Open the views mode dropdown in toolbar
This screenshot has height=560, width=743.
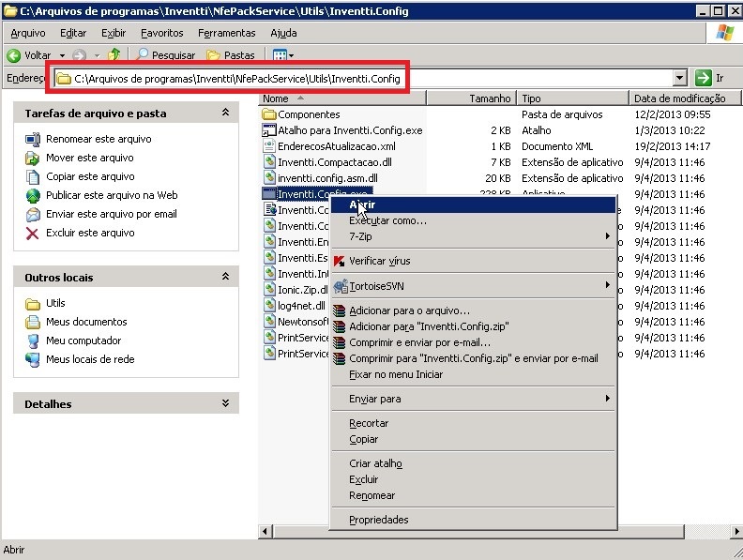click(x=283, y=55)
